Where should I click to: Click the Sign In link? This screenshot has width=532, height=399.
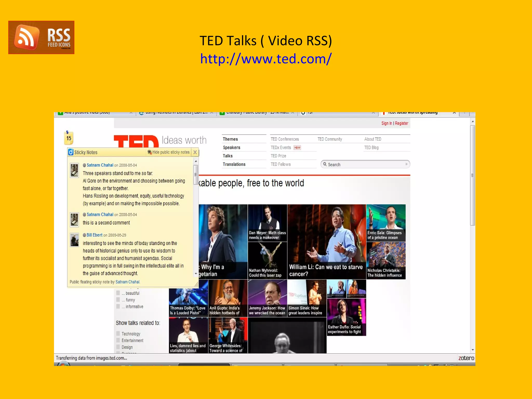[387, 123]
